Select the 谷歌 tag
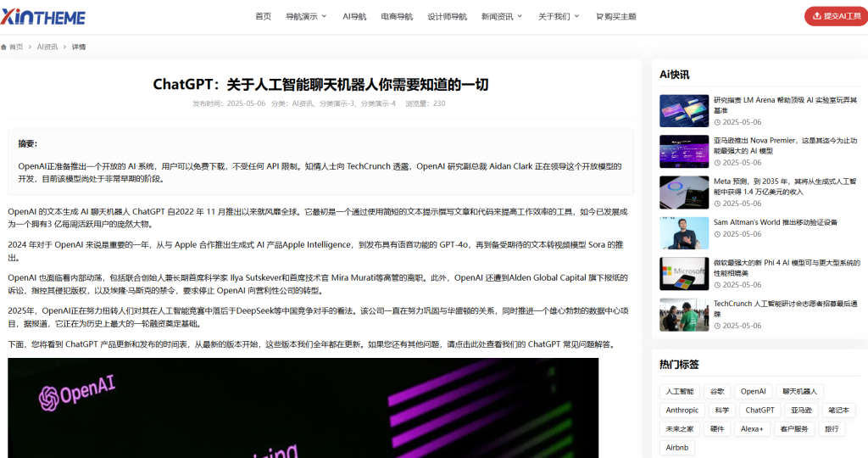Image resolution: width=868 pixels, height=458 pixels. pos(717,392)
